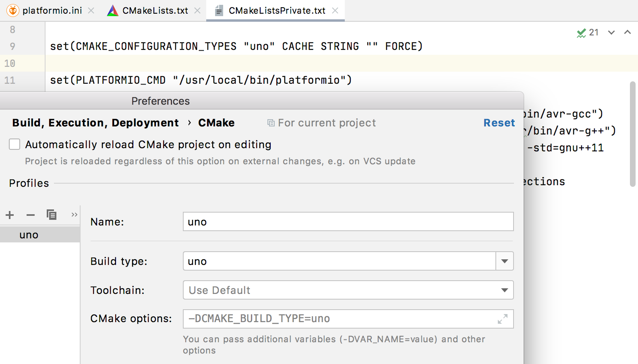
Task: Open the Build type dropdown
Action: coord(504,261)
